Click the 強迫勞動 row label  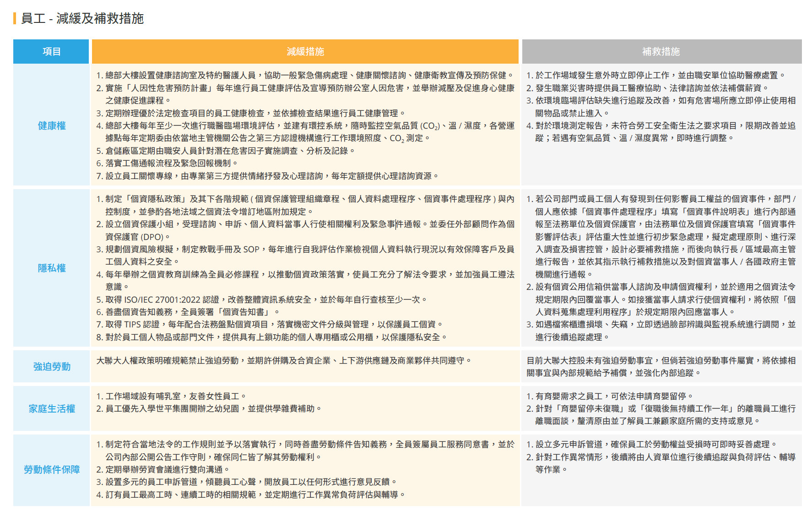coord(51,366)
